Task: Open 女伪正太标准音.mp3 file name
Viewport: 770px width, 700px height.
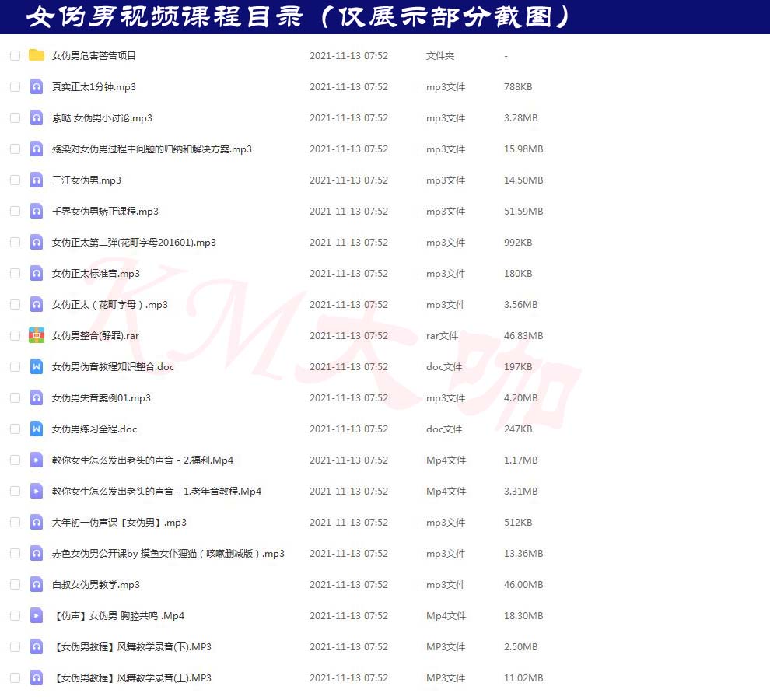Action: point(96,273)
